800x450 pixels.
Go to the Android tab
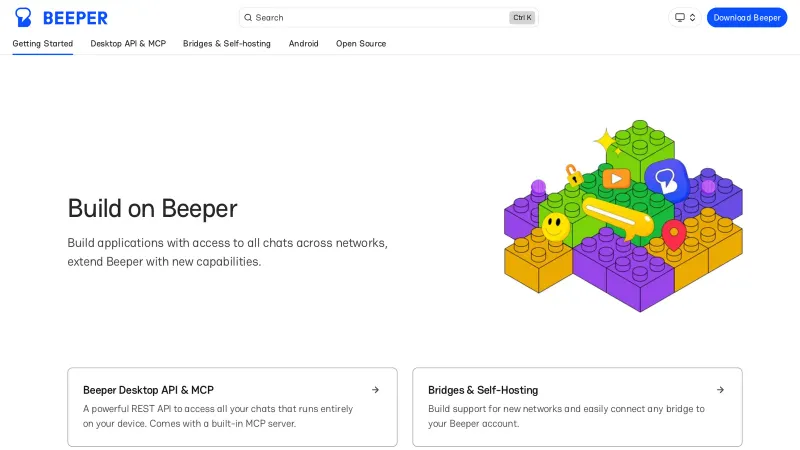304,44
